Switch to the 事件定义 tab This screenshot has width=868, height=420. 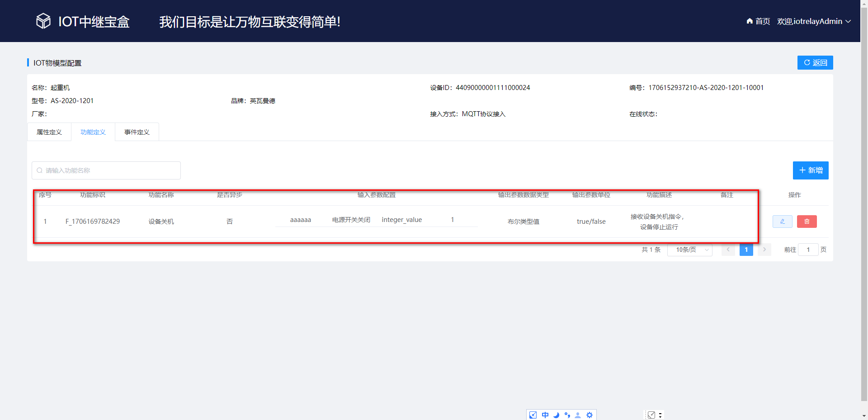137,132
